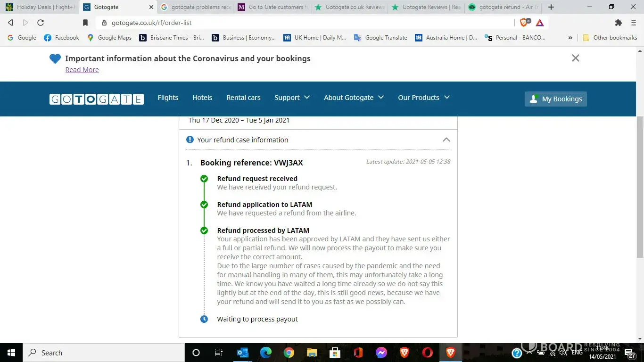The height and width of the screenshot is (362, 644).
Task: Open the browser Extensions puzzle icon
Action: [619, 23]
